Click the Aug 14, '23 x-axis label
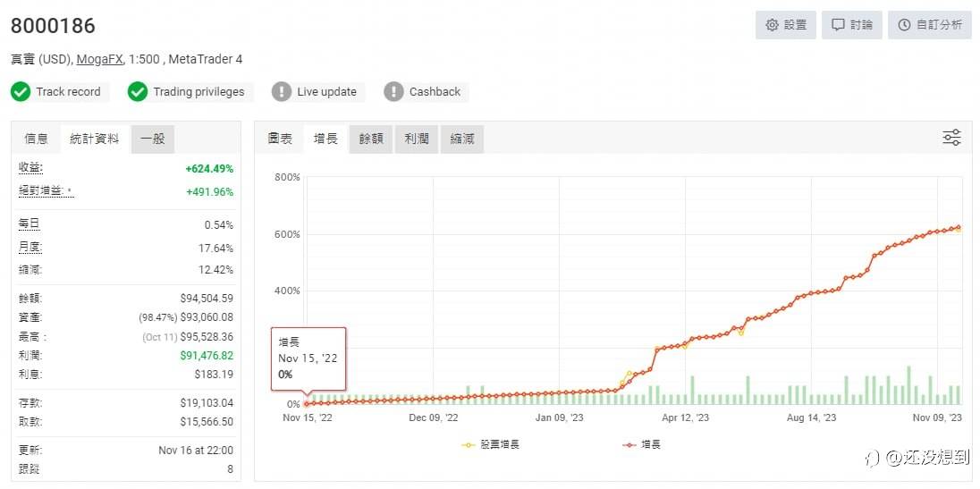Image resolution: width=980 pixels, height=489 pixels. 811,417
